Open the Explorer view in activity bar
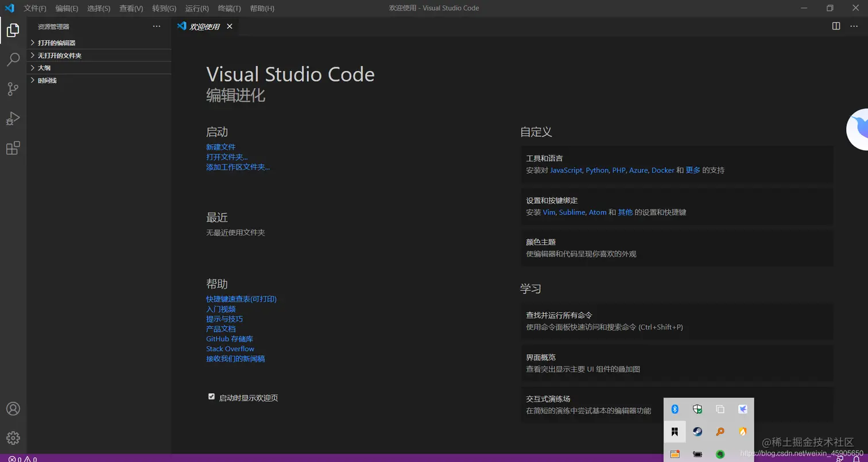868x462 pixels. coord(13,30)
